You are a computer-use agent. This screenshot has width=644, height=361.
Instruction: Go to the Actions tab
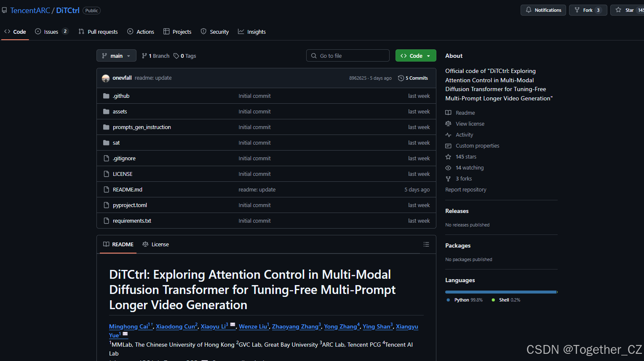[141, 32]
